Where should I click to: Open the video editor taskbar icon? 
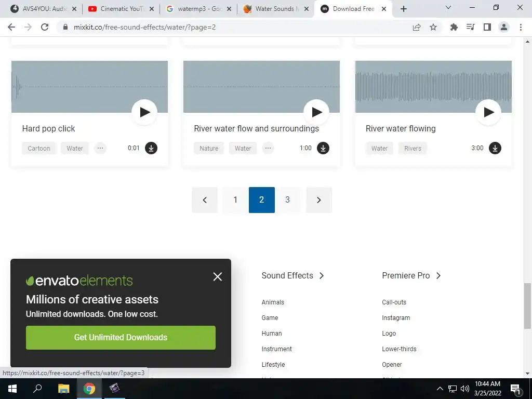tap(115, 389)
